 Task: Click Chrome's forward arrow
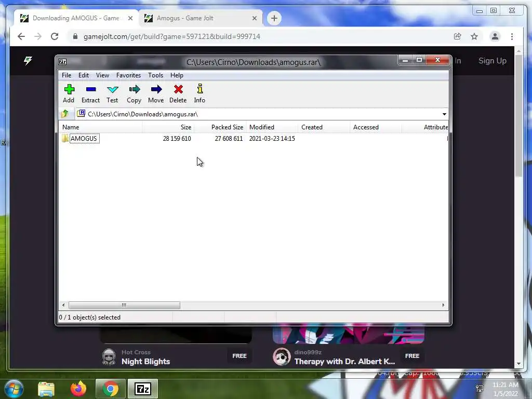[x=37, y=36]
